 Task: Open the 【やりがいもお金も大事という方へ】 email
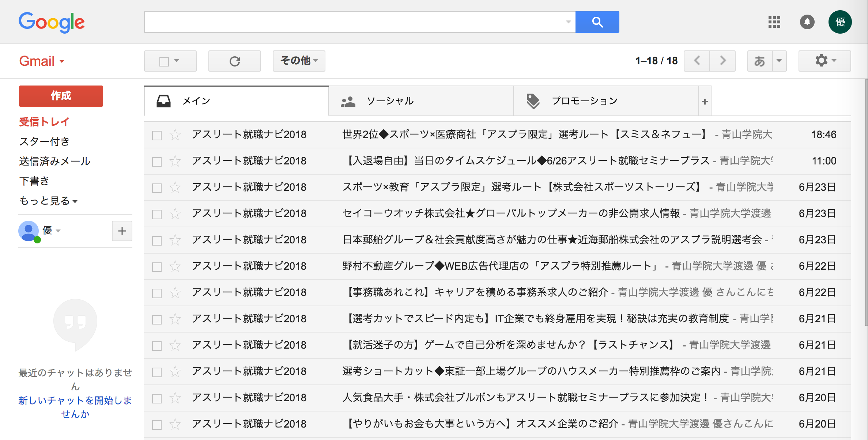(x=497, y=424)
